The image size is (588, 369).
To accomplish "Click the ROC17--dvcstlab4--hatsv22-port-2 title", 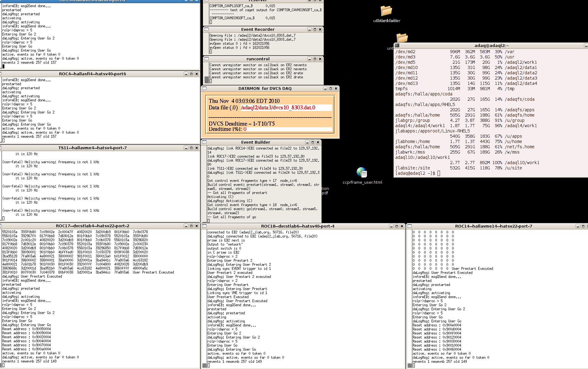I will tap(92, 226).
